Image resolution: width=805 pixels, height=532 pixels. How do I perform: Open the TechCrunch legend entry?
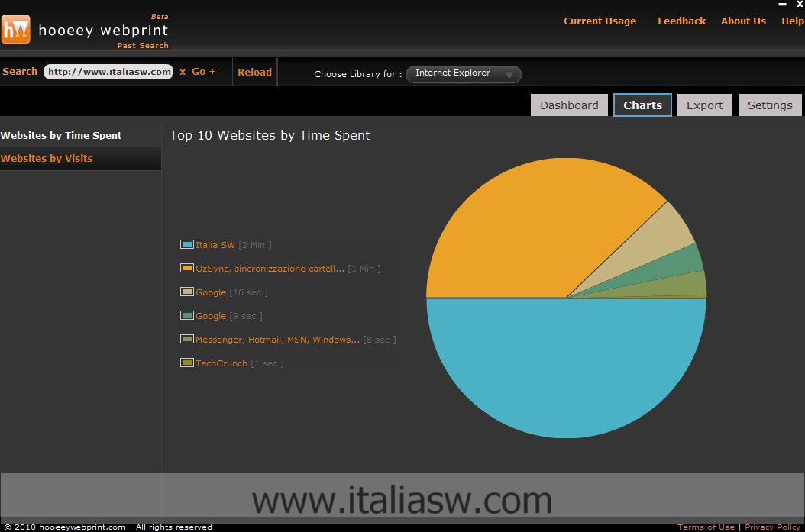[221, 363]
